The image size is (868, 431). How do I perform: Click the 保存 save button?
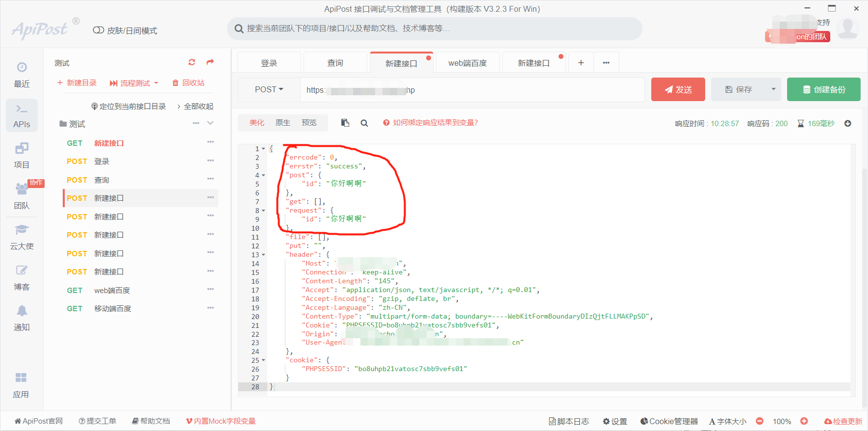[739, 89]
